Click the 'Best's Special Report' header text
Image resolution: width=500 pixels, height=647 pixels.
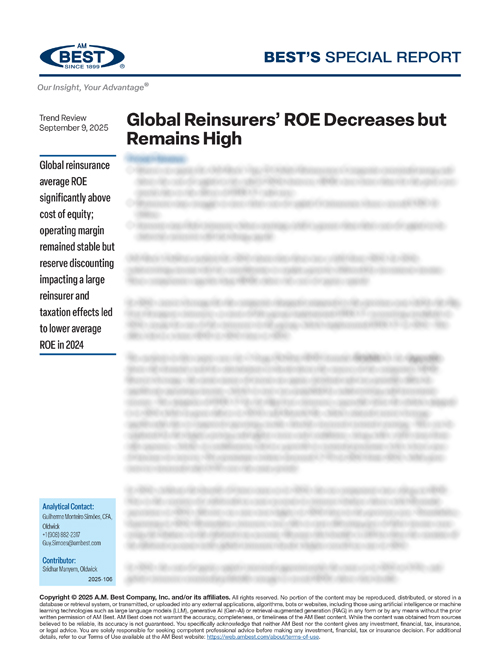click(362, 57)
